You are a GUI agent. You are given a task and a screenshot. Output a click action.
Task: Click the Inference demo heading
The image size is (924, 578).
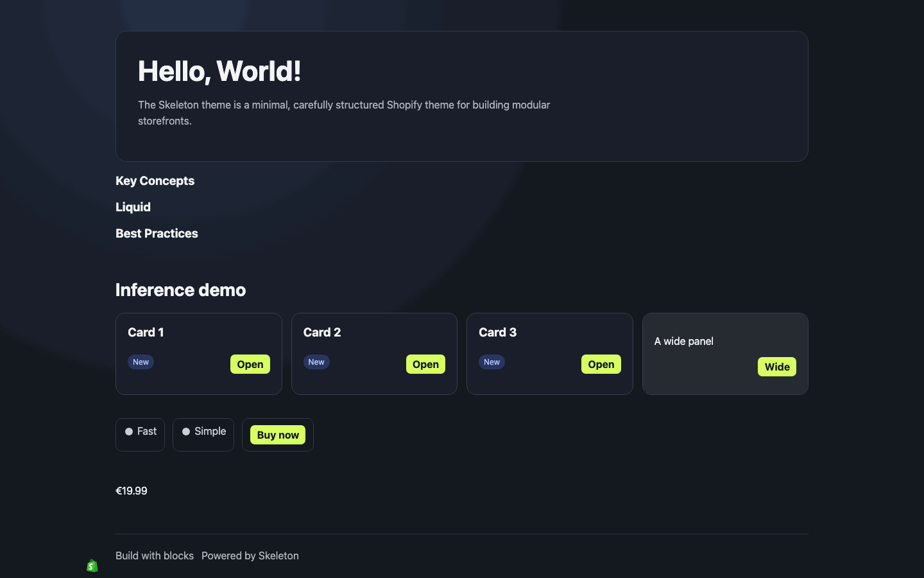(x=180, y=290)
